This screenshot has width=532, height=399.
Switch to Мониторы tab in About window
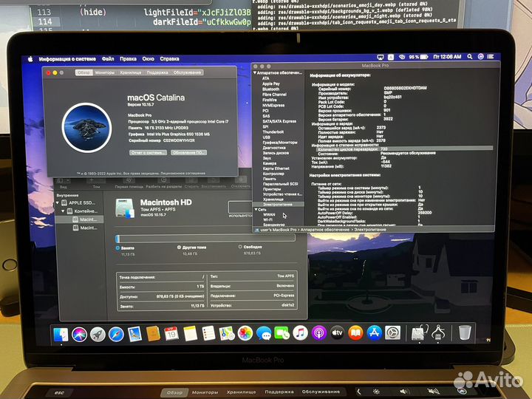pyautogui.click(x=105, y=72)
